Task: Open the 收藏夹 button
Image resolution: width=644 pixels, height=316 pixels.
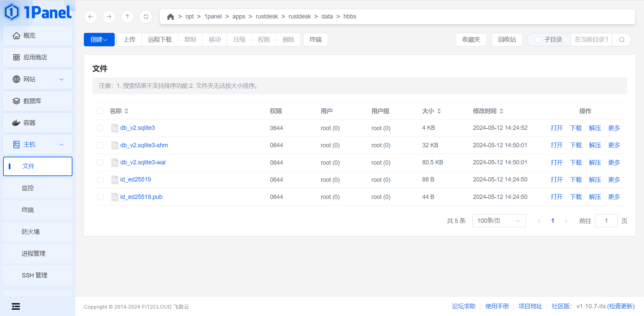Action: [471, 40]
